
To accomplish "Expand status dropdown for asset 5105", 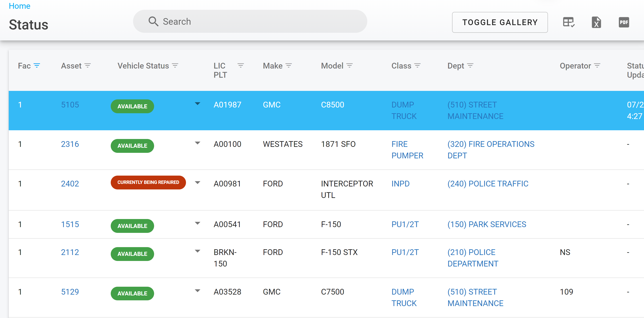I will [x=197, y=104].
